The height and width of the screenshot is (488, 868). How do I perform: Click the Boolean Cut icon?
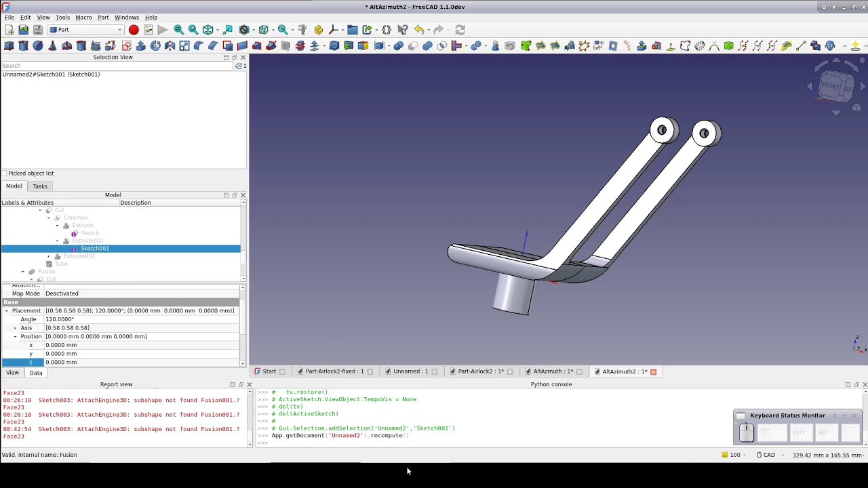coord(412,46)
